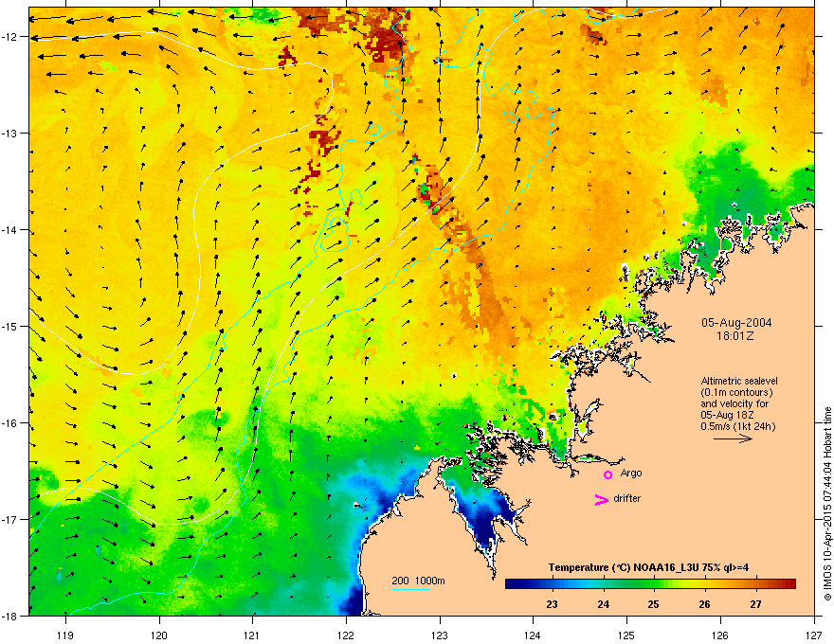The width and height of the screenshot is (834, 644).
Task: Click longitude axis label 122
Action: coord(346,635)
